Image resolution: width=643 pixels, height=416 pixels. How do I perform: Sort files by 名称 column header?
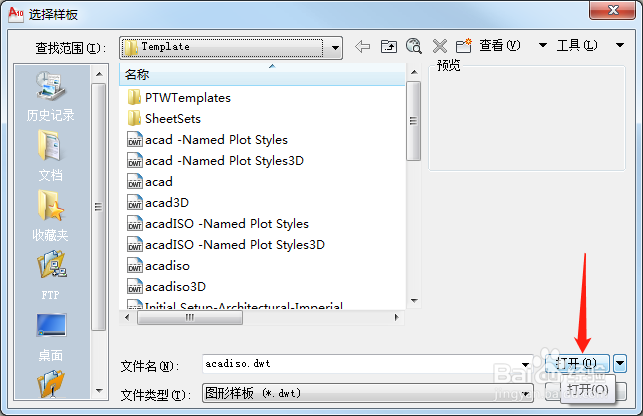pyautogui.click(x=262, y=74)
